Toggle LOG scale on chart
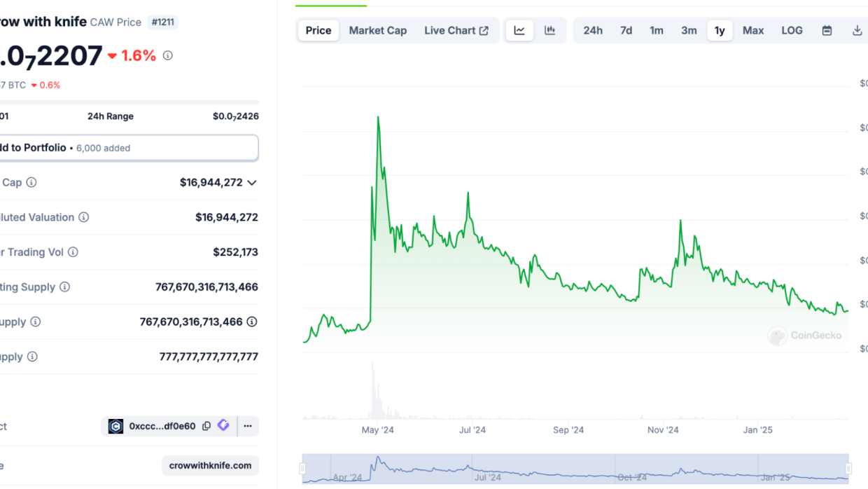Viewport: 868px width, 489px height. tap(792, 30)
